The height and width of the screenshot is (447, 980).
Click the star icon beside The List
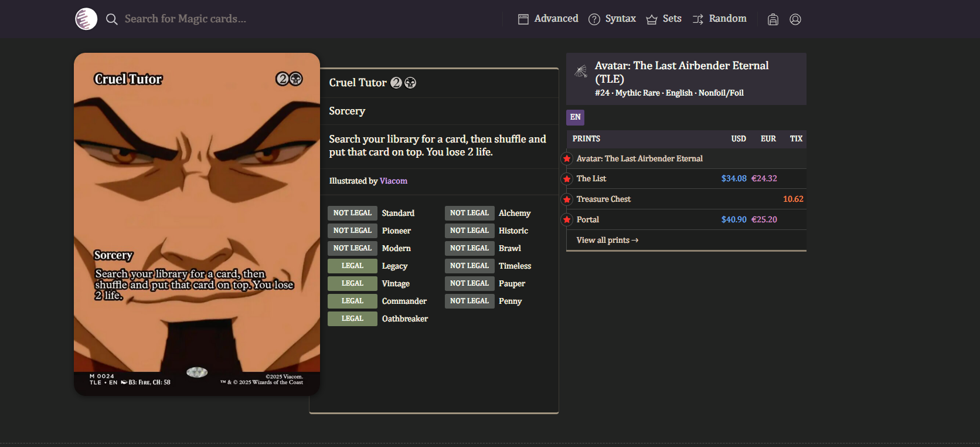tap(567, 179)
